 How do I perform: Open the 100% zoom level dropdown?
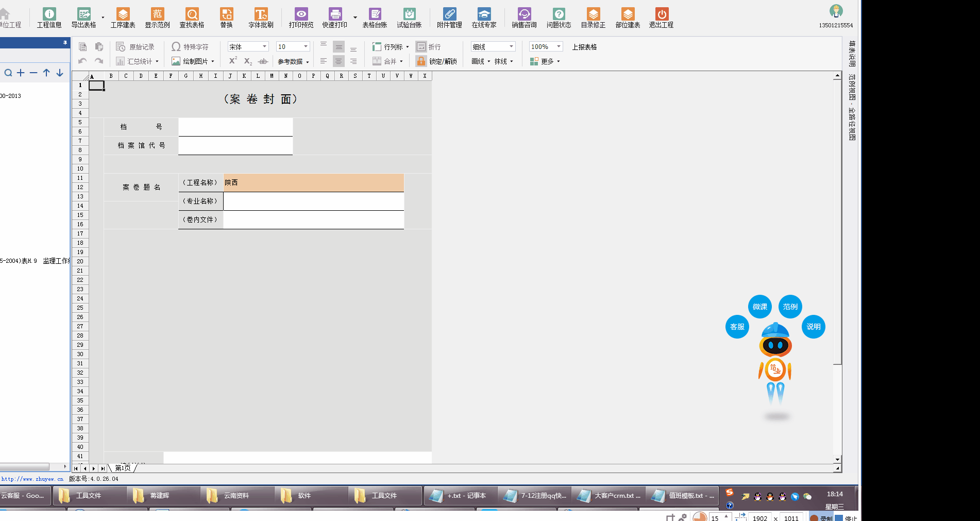point(559,46)
